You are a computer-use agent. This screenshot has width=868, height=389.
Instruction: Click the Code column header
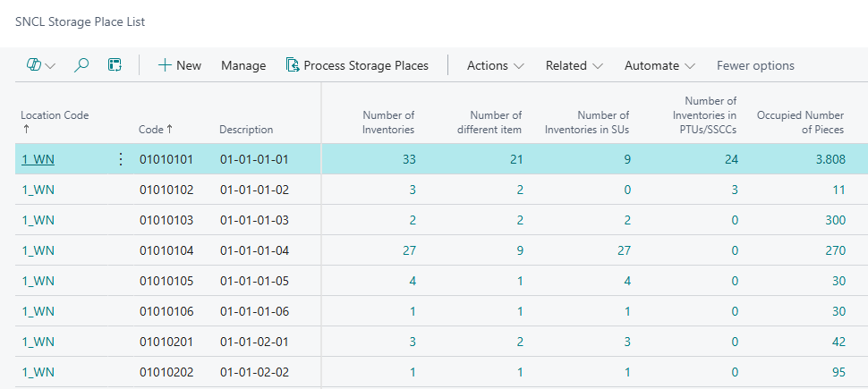point(156,130)
